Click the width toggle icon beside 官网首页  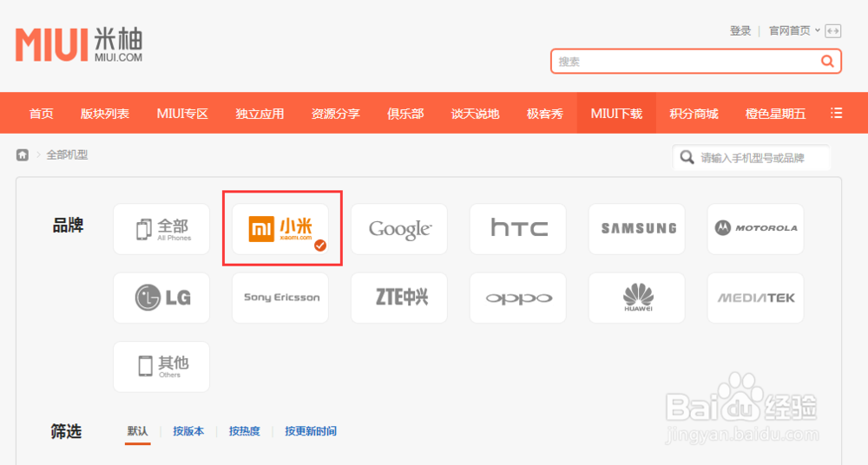pos(832,31)
